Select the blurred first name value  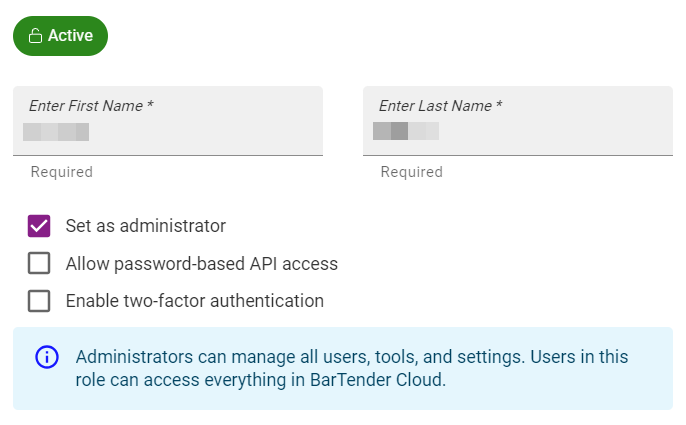(56, 132)
